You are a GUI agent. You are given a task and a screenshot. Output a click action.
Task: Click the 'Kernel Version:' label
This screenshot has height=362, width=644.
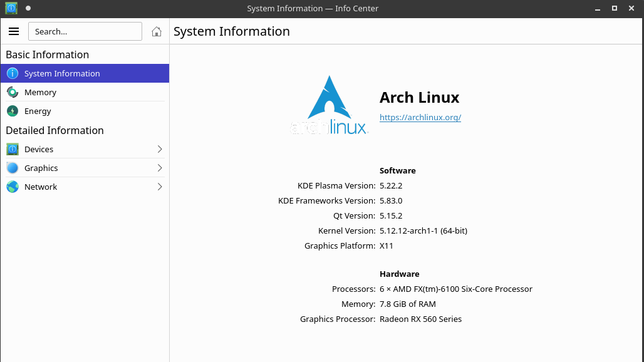click(346, 231)
